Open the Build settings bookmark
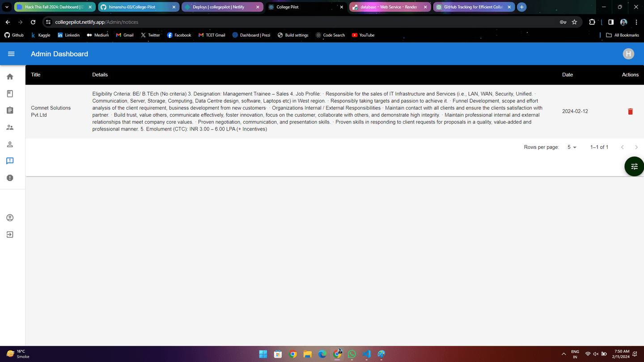This screenshot has width=644, height=362. coord(293,35)
